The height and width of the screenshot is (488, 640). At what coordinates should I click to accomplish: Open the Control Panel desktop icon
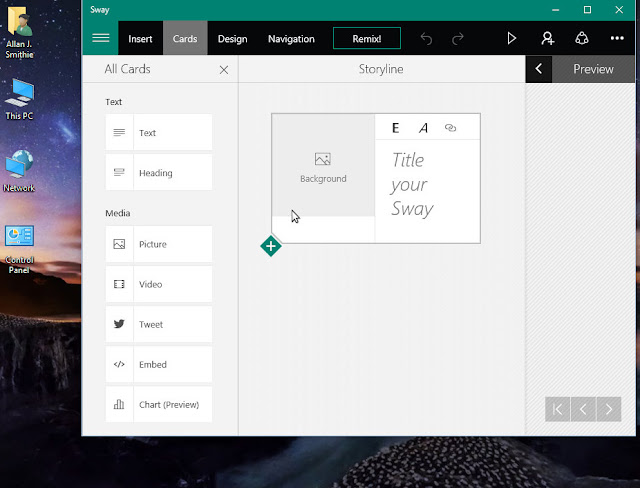[x=19, y=249]
